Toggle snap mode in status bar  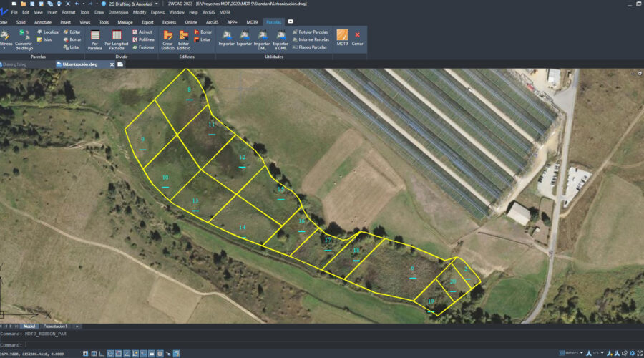pyautogui.click(x=85, y=354)
